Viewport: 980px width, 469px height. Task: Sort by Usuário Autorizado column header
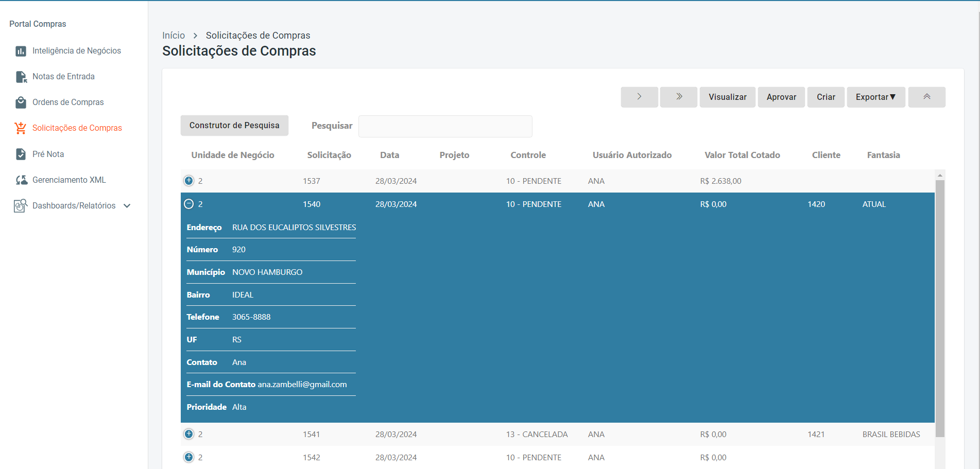[x=632, y=155]
